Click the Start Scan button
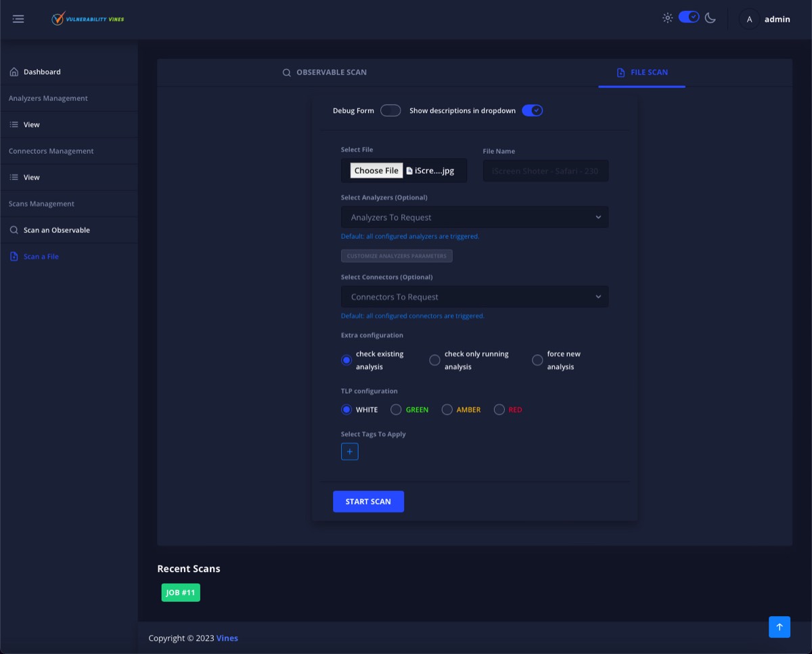This screenshot has height=654, width=812. pyautogui.click(x=368, y=502)
